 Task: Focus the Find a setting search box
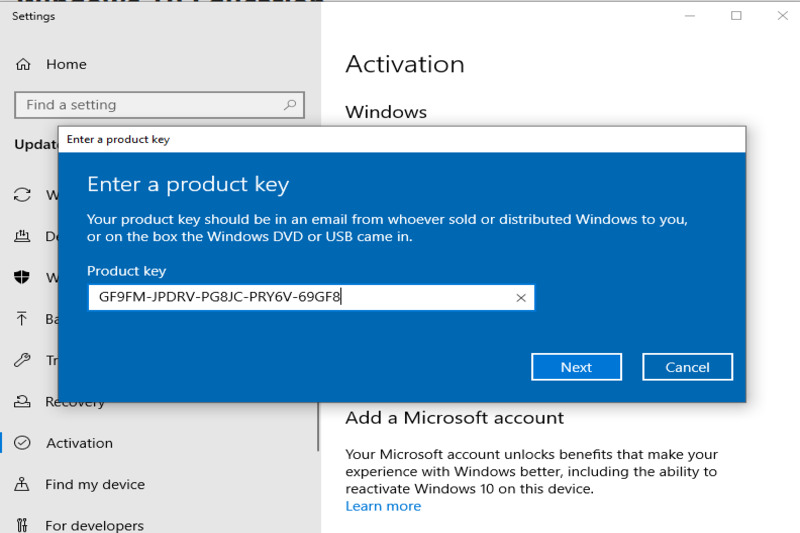150,105
